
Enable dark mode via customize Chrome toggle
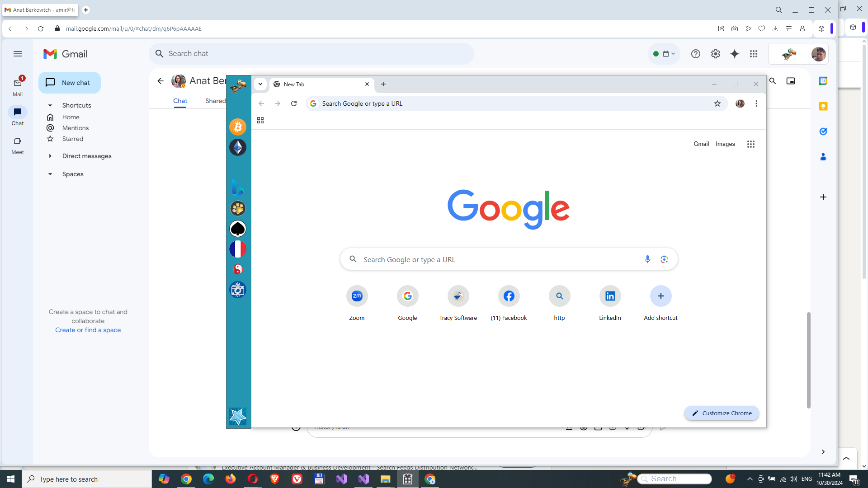[x=722, y=413]
